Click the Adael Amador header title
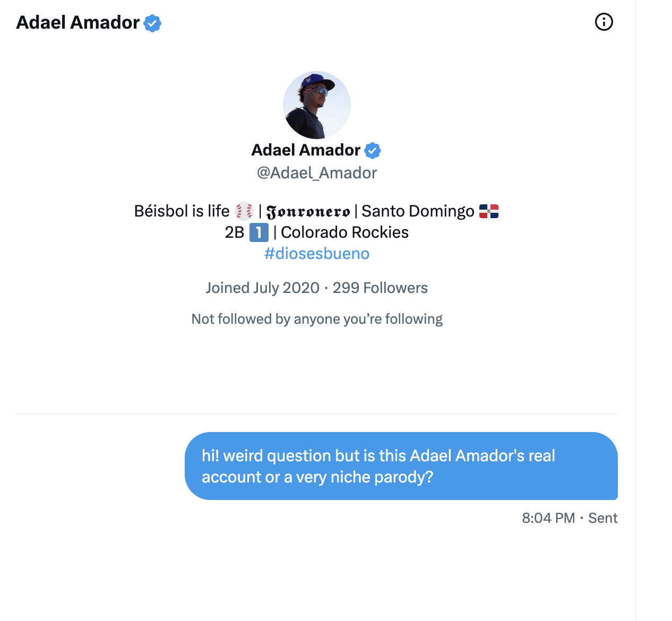672x621 pixels. pos(78,22)
